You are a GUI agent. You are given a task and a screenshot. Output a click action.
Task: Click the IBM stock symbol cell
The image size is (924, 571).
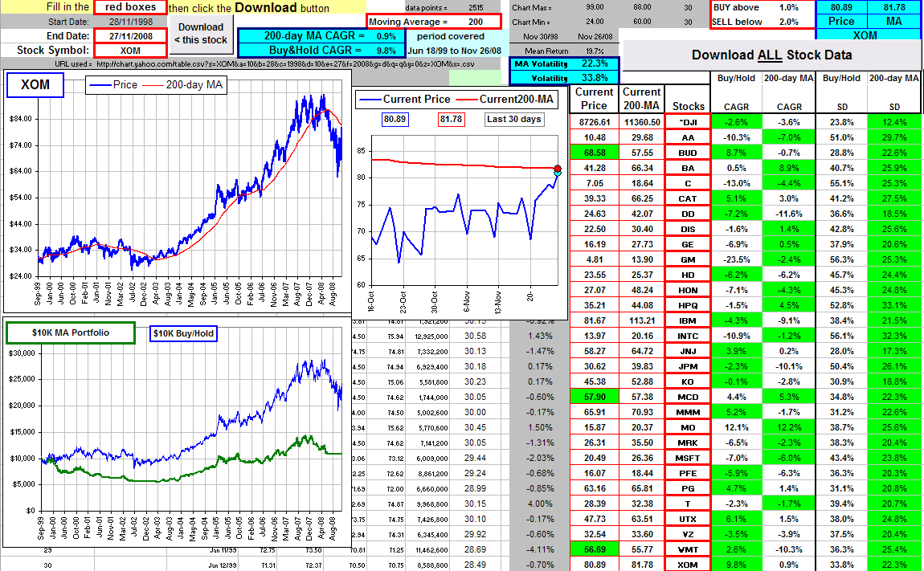pos(688,320)
